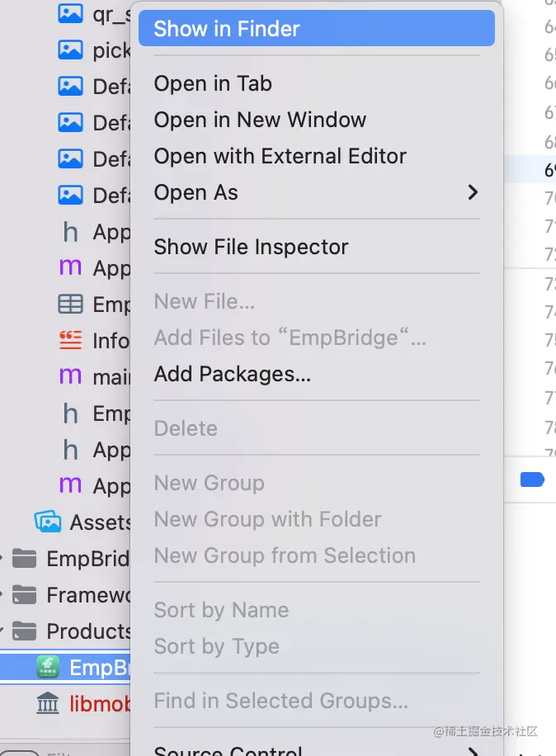Choose Open in New Window
Viewport: 556px width, 756px height.
pyautogui.click(x=260, y=120)
